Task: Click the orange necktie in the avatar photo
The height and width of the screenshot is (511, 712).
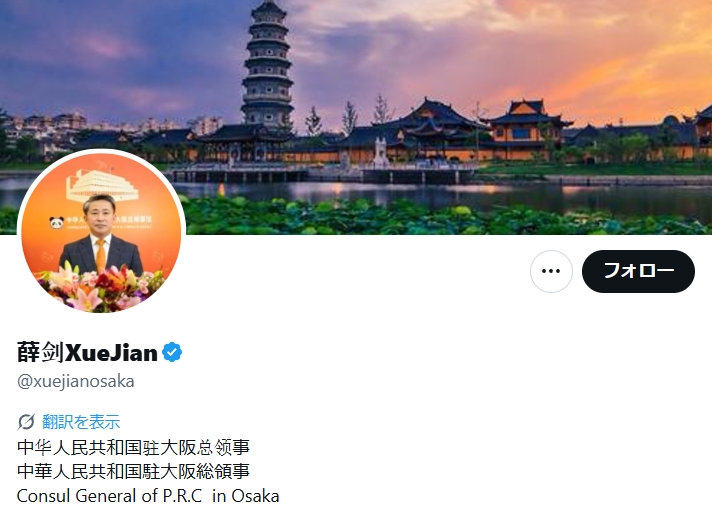Action: [100, 255]
